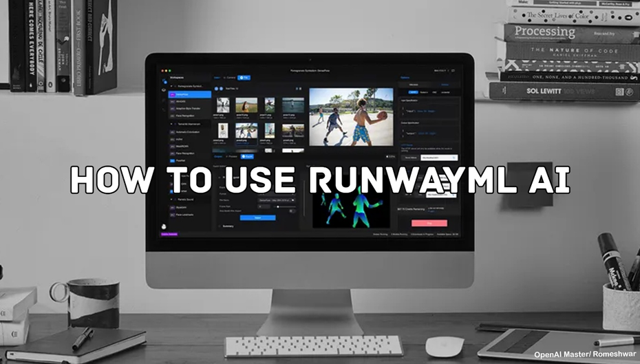The width and height of the screenshot is (640, 364).
Task: Click the top sidebar icon with blue dot
Action: (x=164, y=81)
